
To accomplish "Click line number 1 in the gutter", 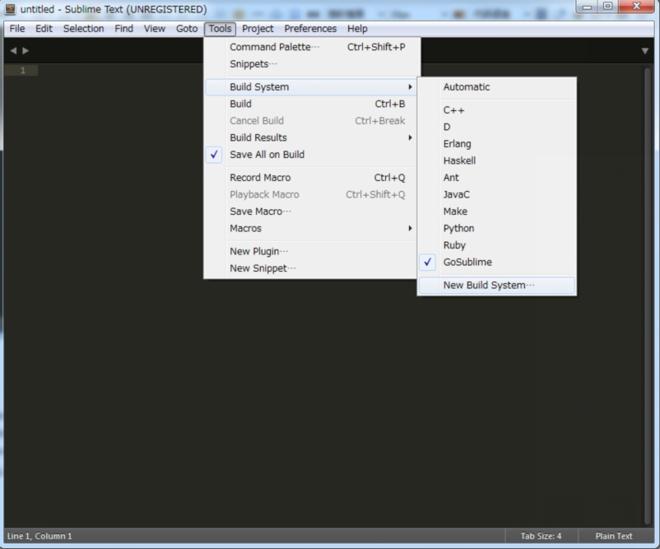I will pyautogui.click(x=23, y=71).
